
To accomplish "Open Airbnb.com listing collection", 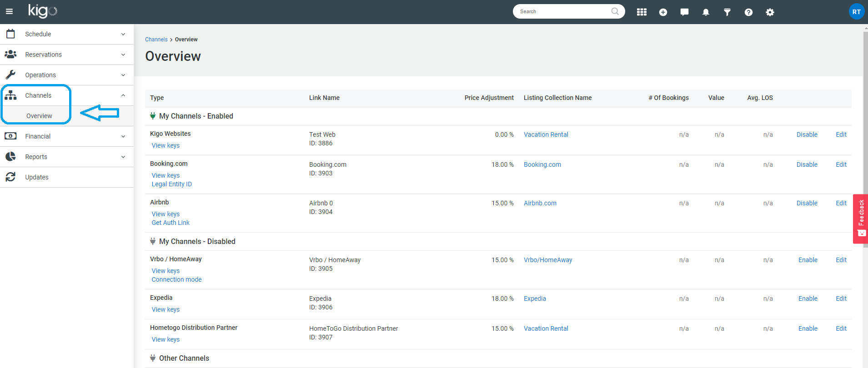I will pyautogui.click(x=540, y=203).
